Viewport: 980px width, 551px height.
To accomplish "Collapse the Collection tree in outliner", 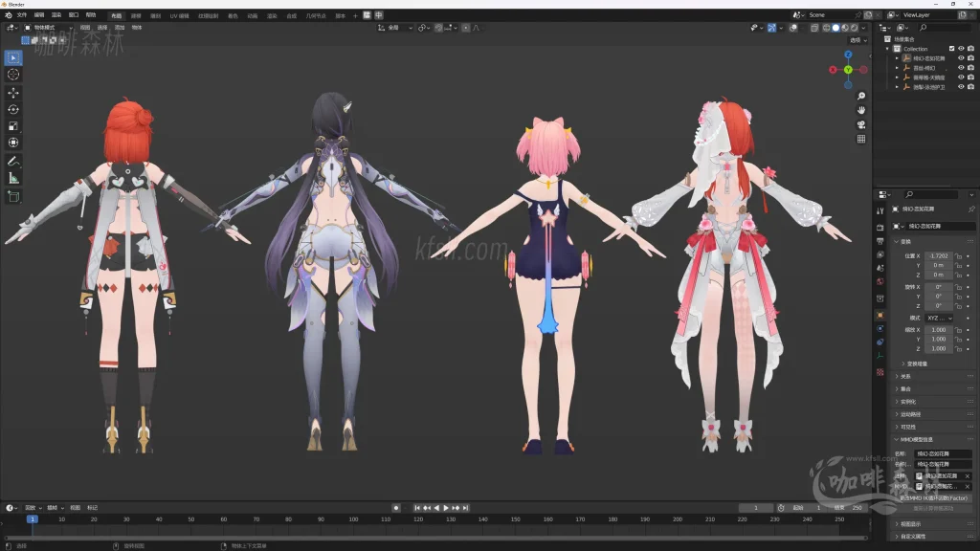I will click(887, 49).
